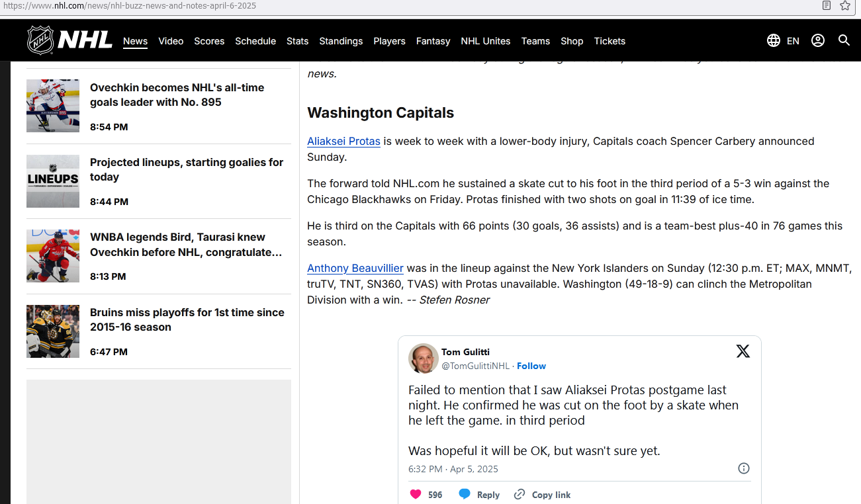Viewport: 861px width, 504px height.
Task: Open the Stats menu item
Action: pos(298,41)
